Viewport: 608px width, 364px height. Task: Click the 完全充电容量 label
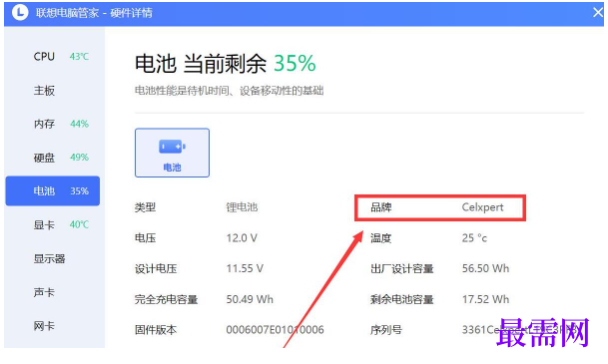[166, 299]
